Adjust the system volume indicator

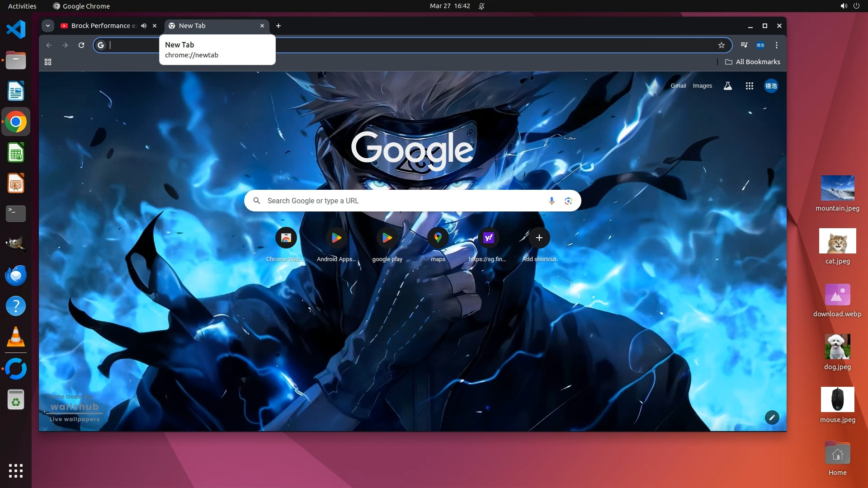point(844,6)
